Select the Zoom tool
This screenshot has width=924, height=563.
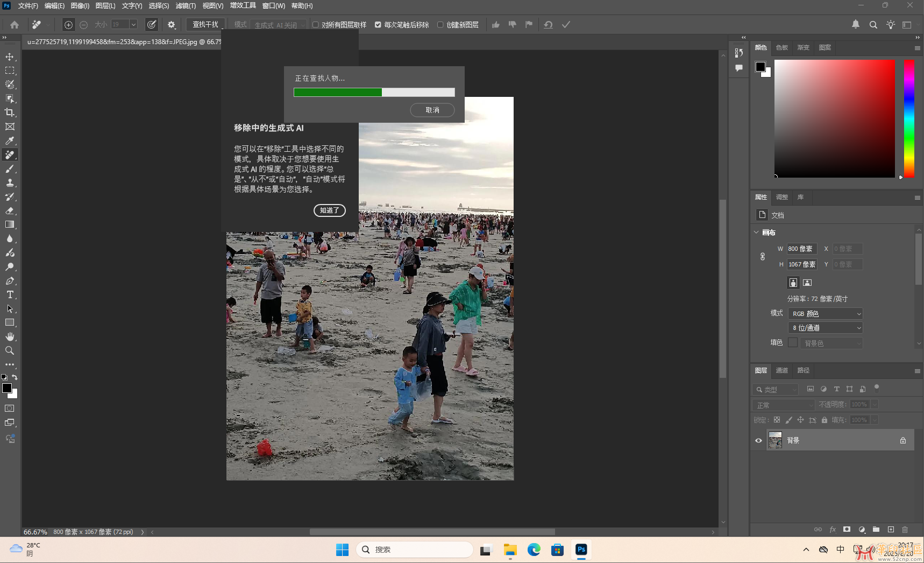pyautogui.click(x=10, y=350)
